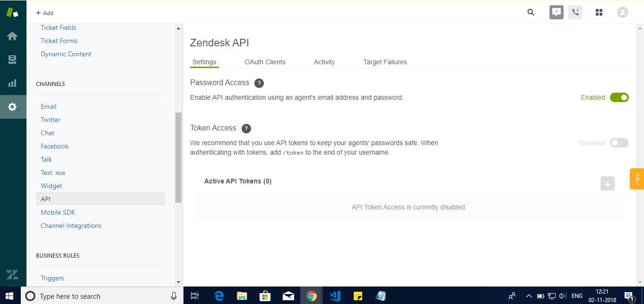Switch to Google Chrome on the taskbar
The width and height of the screenshot is (644, 304).
(x=311, y=296)
